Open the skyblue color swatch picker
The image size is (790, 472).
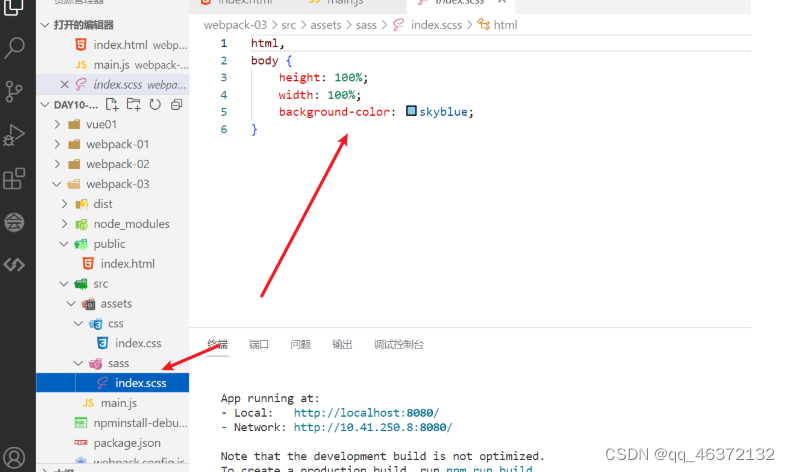point(411,111)
